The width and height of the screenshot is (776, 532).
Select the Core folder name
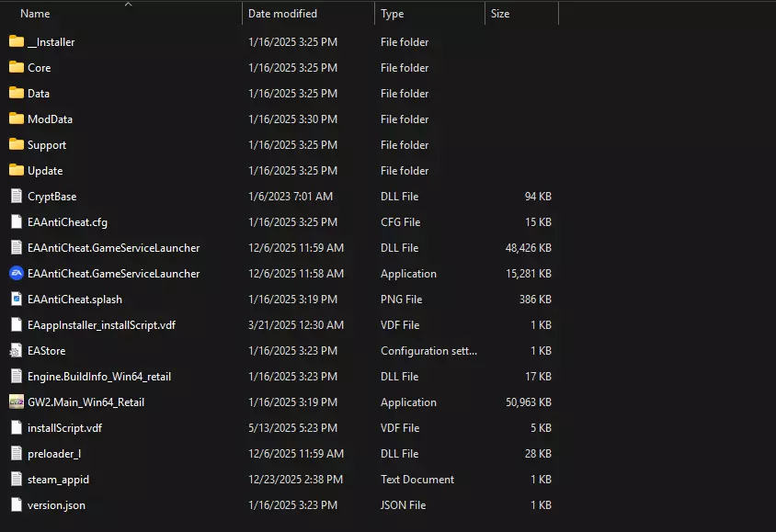pos(40,67)
